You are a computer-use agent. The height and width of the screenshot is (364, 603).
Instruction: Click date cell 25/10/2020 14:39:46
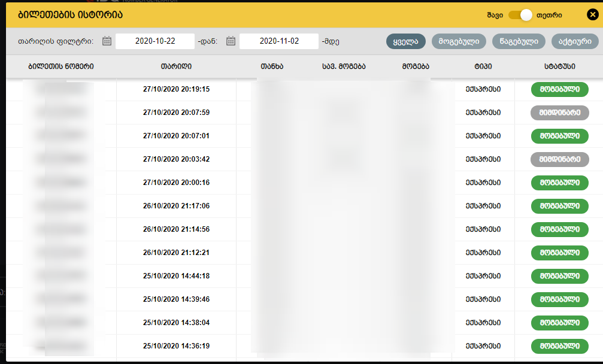click(176, 299)
